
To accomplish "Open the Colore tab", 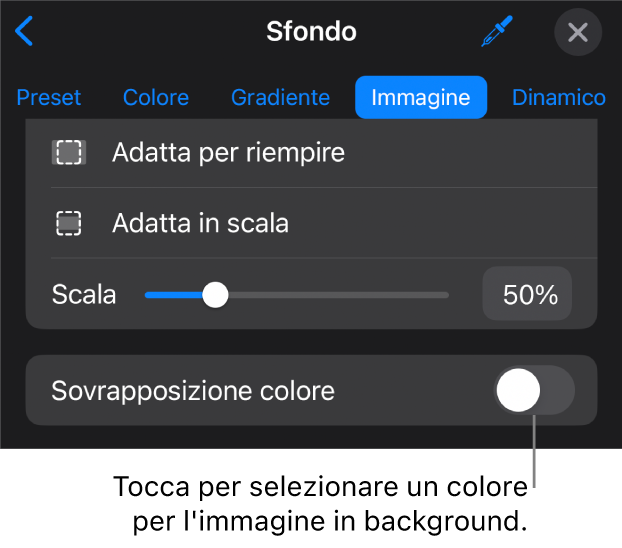I will pos(156,98).
